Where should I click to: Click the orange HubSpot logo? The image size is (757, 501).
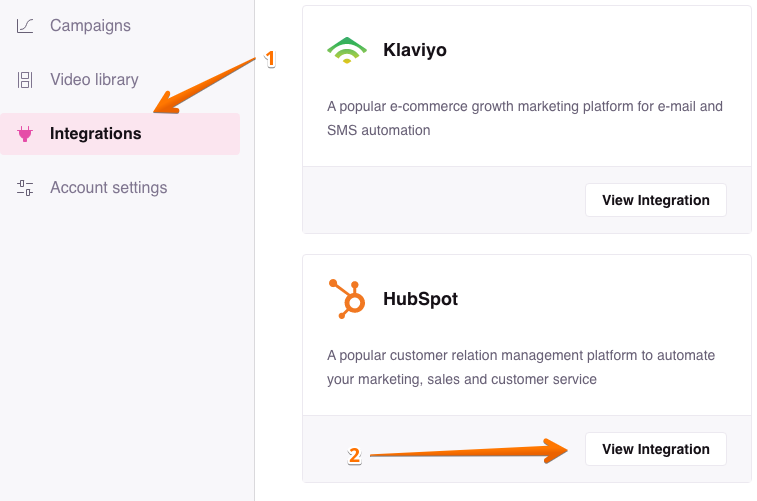pyautogui.click(x=347, y=299)
